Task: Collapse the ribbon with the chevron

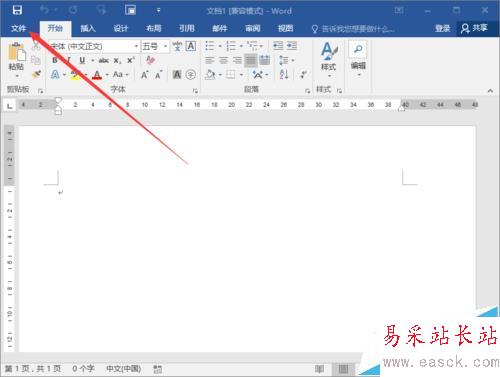Action: (490, 91)
